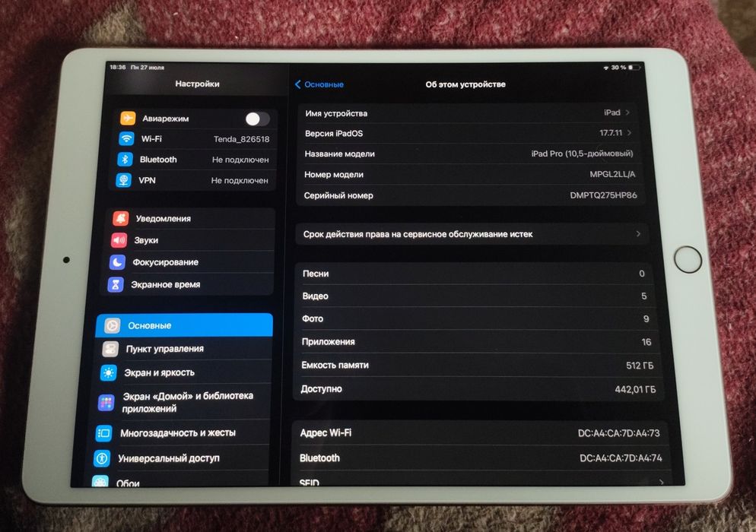Tap the Многозадачность и жесты icon
Screen dimensions: 756x532
(x=103, y=432)
